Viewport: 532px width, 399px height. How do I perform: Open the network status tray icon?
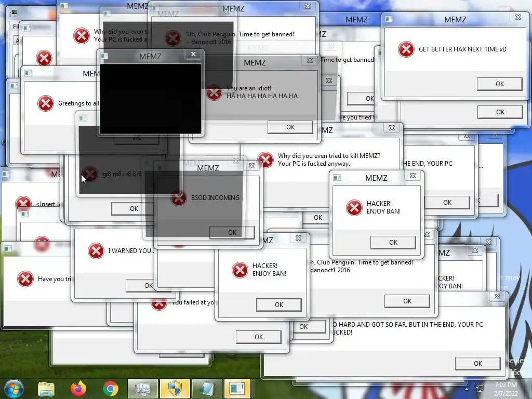pyautogui.click(x=480, y=389)
